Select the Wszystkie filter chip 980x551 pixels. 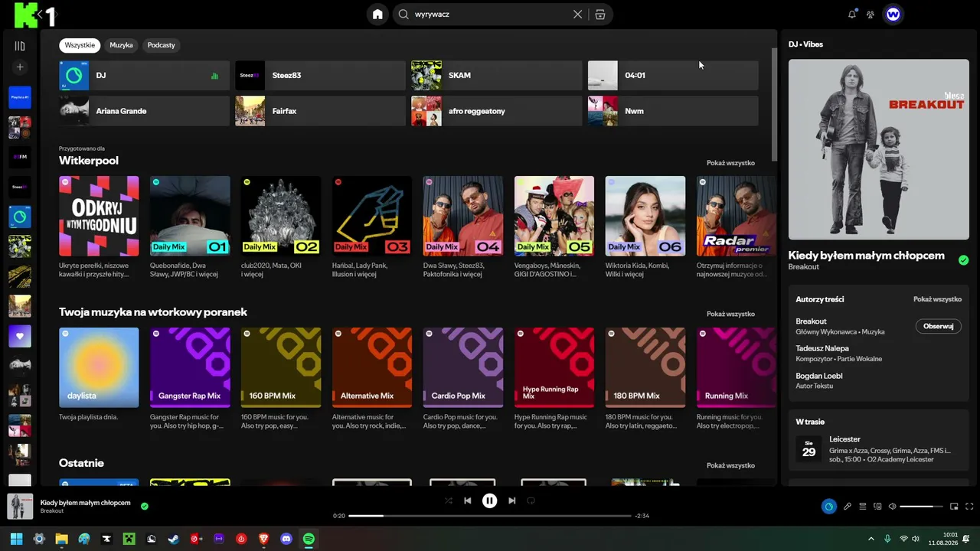80,45
